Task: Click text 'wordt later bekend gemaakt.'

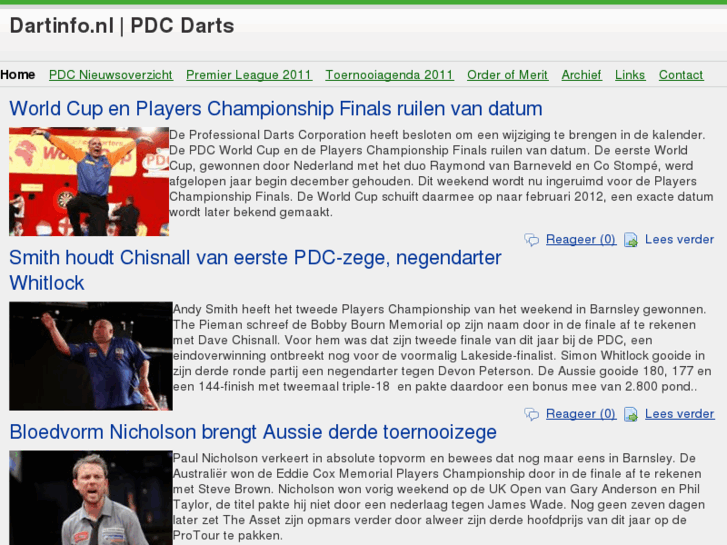Action: click(251, 212)
